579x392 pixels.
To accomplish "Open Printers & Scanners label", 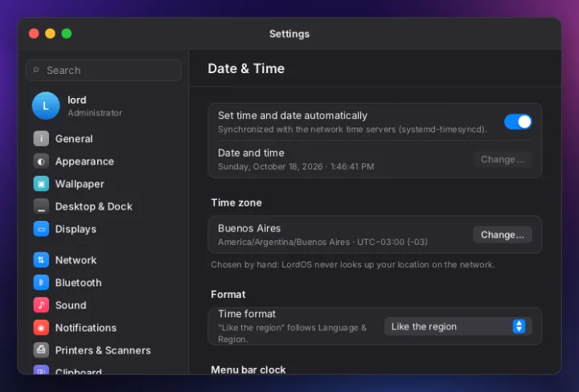I will [103, 350].
